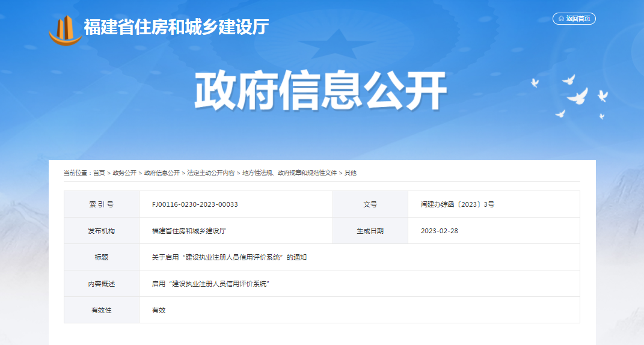Open 其他 breadcrumb link
Screen dimensions: 644x345
[x=351, y=173]
